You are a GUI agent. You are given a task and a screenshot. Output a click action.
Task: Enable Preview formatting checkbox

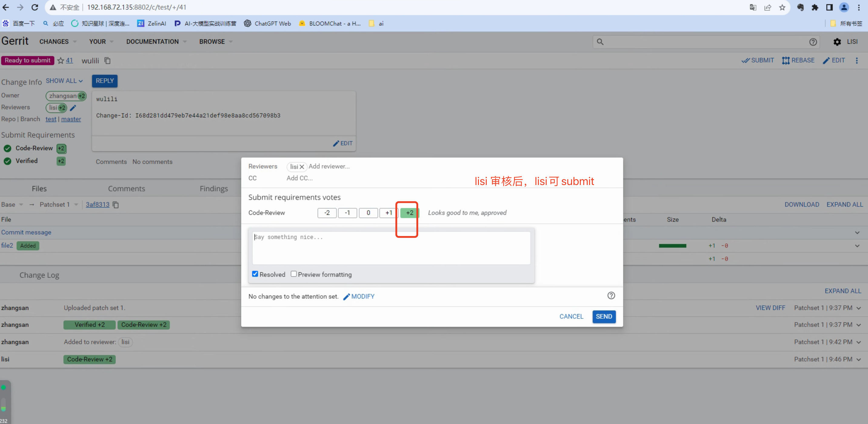click(294, 274)
